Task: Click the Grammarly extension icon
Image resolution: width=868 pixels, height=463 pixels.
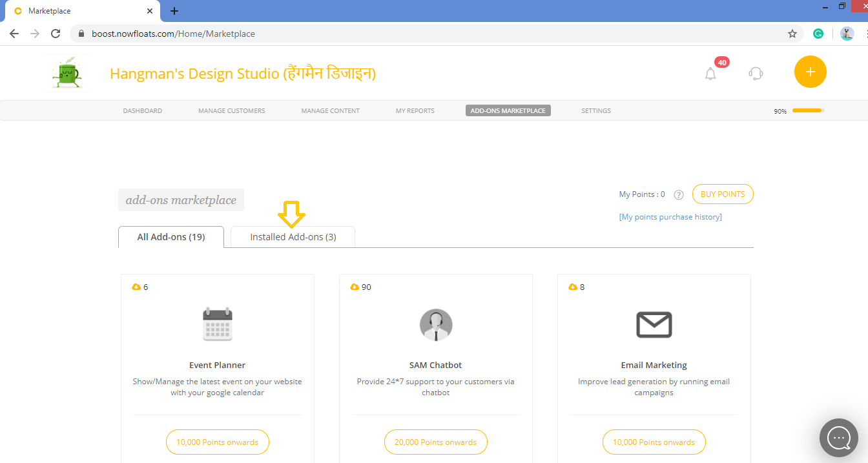Action: [818, 33]
